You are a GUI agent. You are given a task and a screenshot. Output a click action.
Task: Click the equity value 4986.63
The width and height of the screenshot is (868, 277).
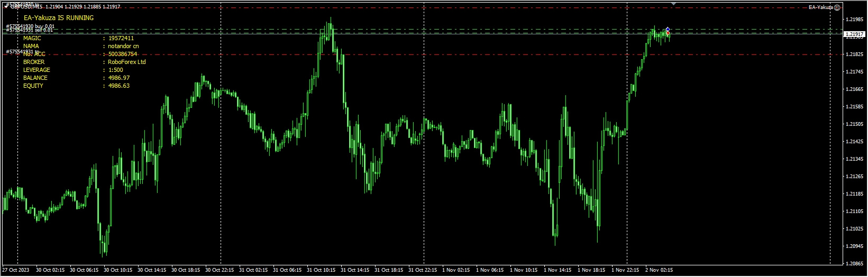[119, 86]
